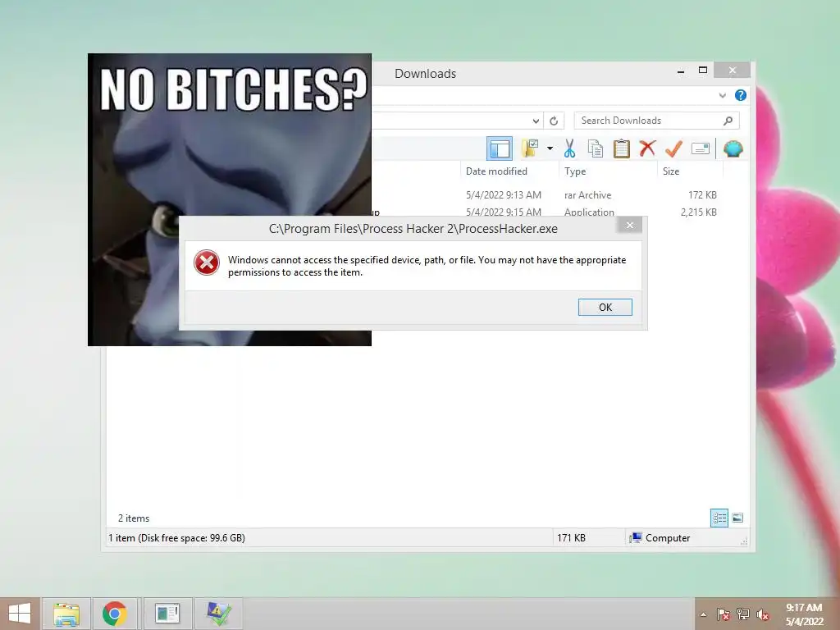The height and width of the screenshot is (630, 840).
Task: Launch Google Chrome from taskbar
Action: [115, 614]
